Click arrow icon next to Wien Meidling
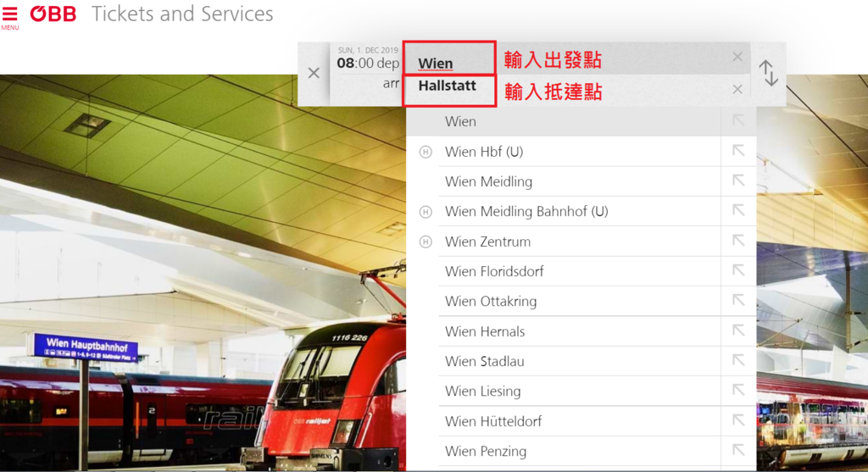Image resolution: width=868 pixels, height=472 pixels. coord(738,181)
